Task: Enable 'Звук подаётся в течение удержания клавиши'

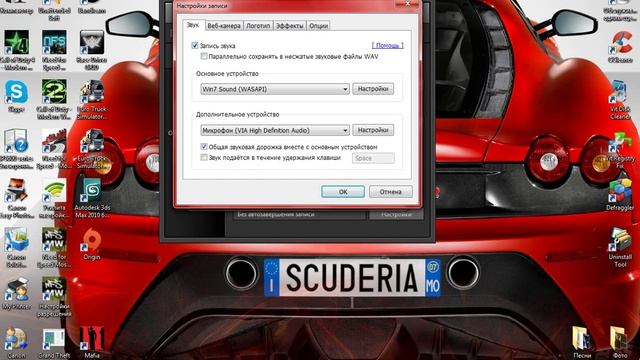Action: pyautogui.click(x=204, y=158)
